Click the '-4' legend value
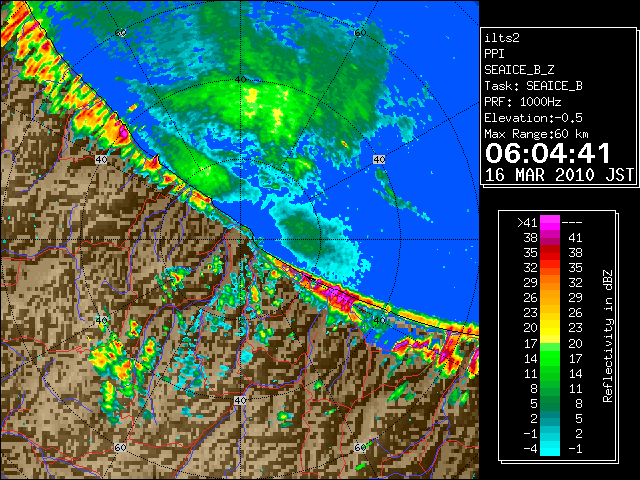This screenshot has height=480, width=640. pyautogui.click(x=530, y=449)
